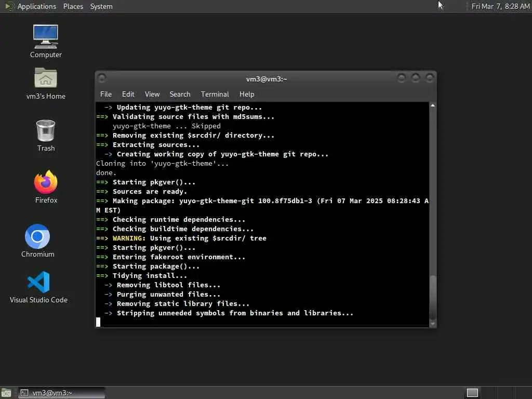Click the 'Making package: yuyo-gtk-theme-git' line
Screen dimensions: 532x399
point(262,205)
